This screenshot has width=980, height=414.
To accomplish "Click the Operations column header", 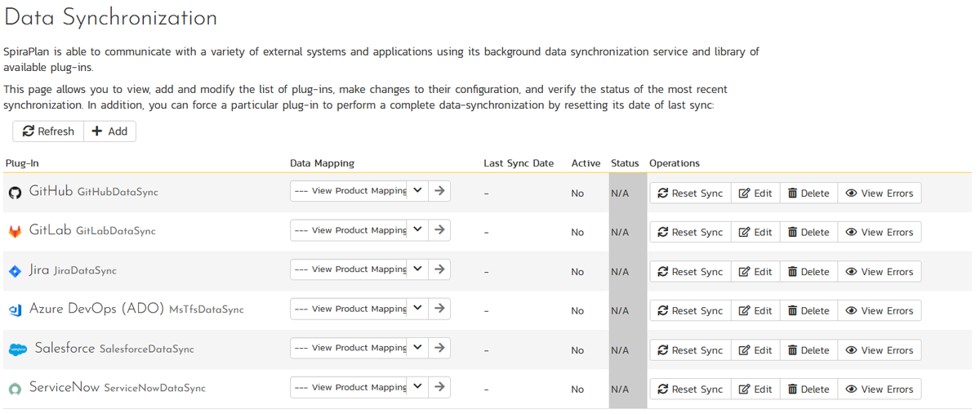I will click(x=675, y=163).
